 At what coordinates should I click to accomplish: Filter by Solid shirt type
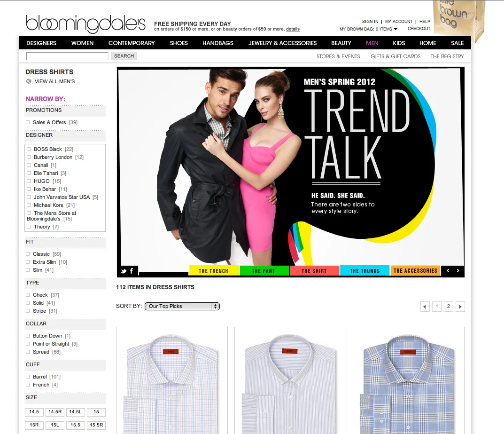[28, 303]
